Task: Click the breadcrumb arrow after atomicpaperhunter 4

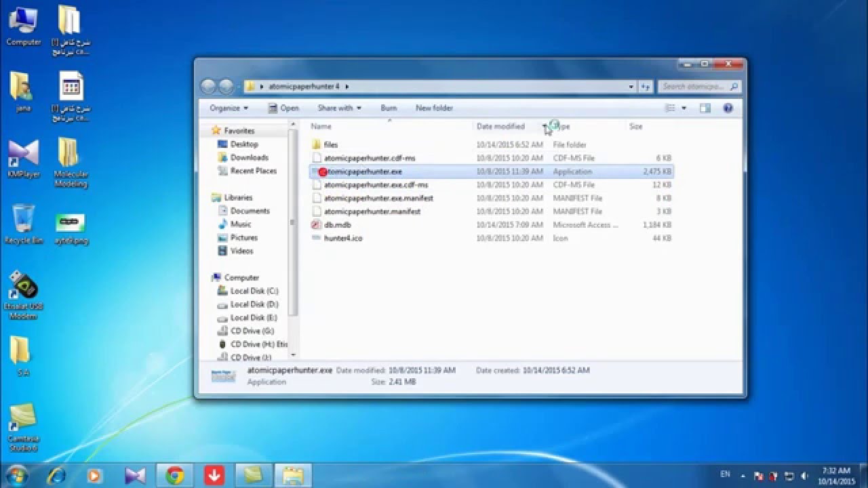Action: pyautogui.click(x=347, y=87)
